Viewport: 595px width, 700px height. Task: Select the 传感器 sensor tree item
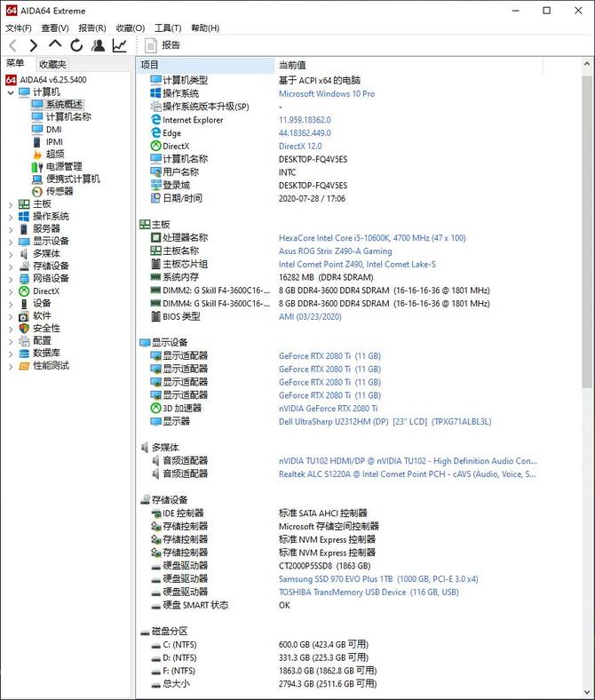[x=59, y=192]
